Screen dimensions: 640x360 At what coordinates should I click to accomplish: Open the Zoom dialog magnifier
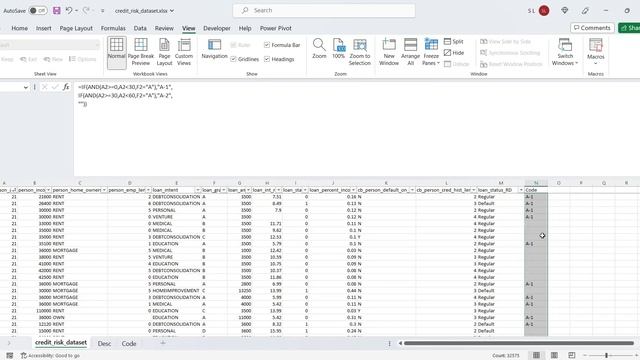coord(319,49)
